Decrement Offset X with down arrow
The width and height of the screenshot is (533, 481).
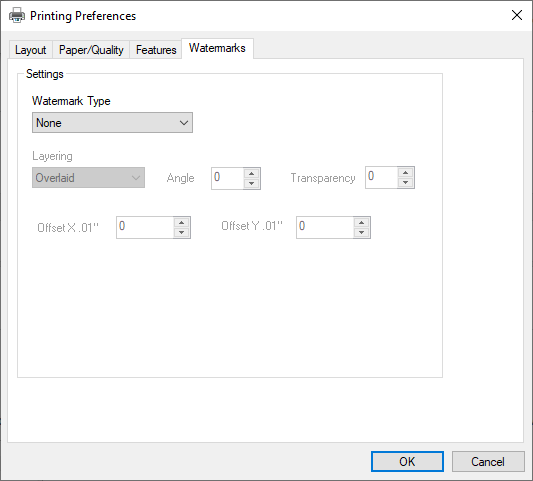point(182,233)
